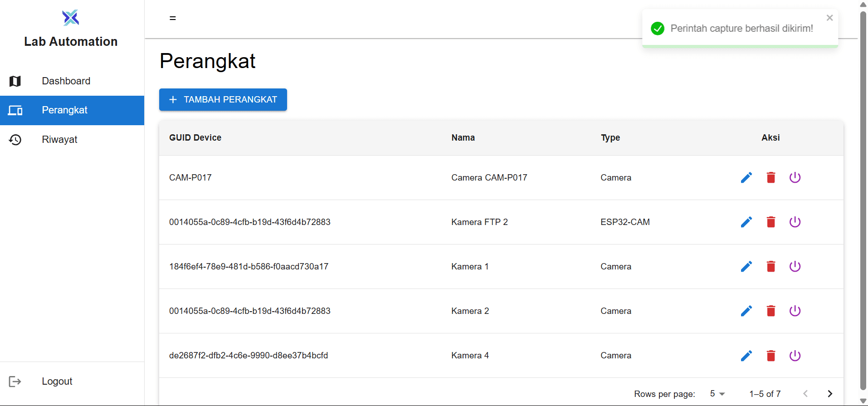Delete the Kamera 1 device
This screenshot has height=406, width=868.
(770, 266)
